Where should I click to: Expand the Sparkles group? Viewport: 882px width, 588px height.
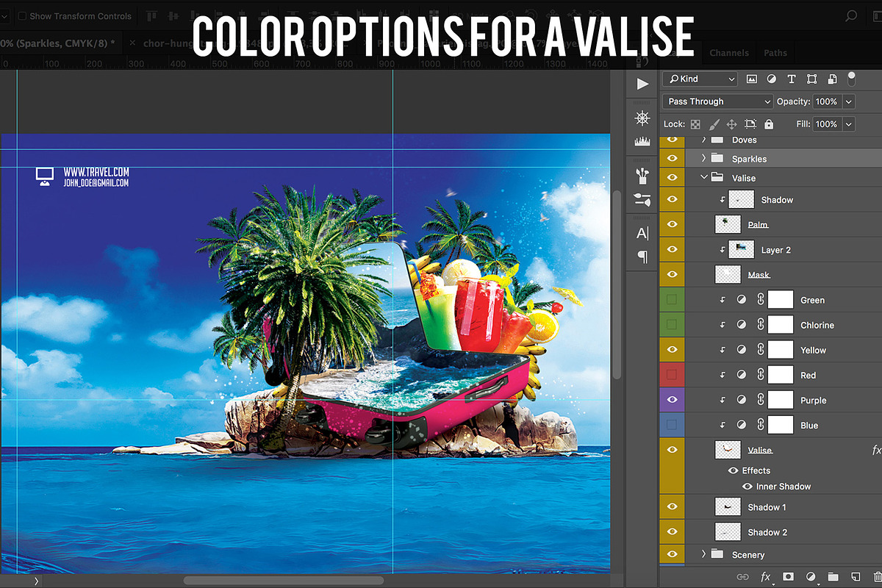(x=703, y=158)
